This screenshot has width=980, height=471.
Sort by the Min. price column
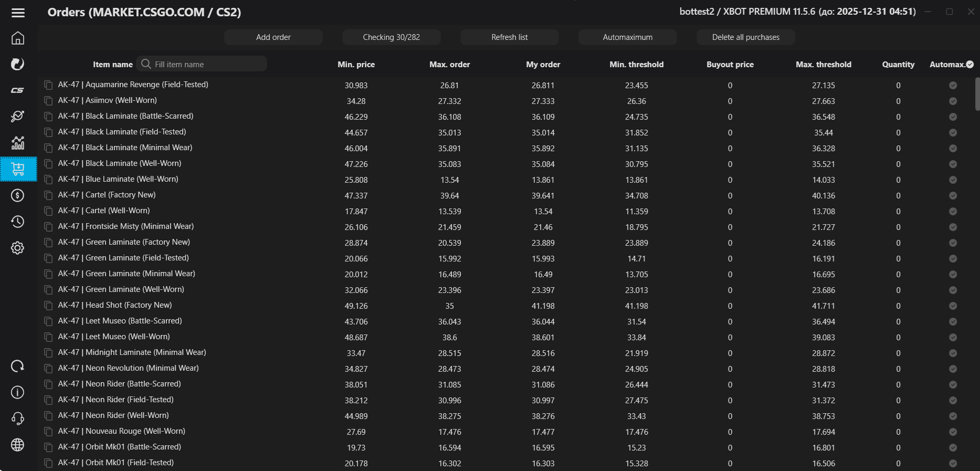(x=356, y=65)
